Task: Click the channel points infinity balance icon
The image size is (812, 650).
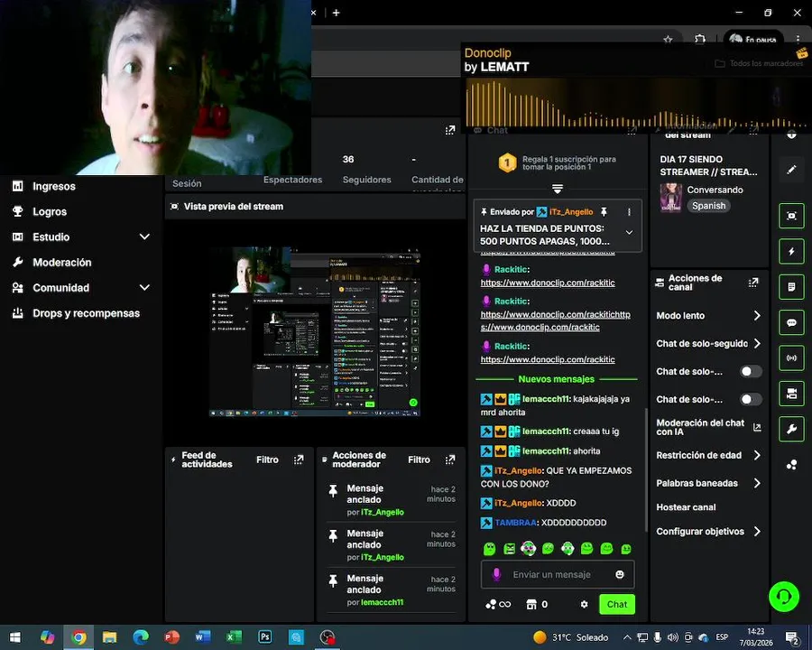Action: (498, 604)
